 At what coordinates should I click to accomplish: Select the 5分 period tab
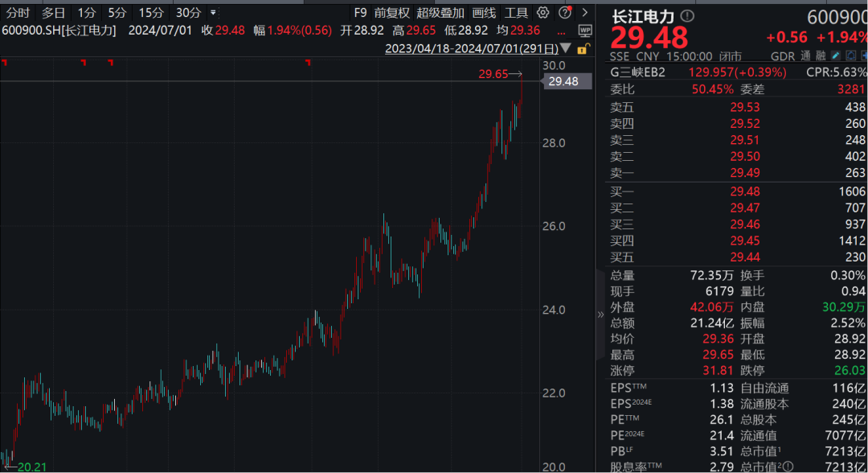pos(117,13)
